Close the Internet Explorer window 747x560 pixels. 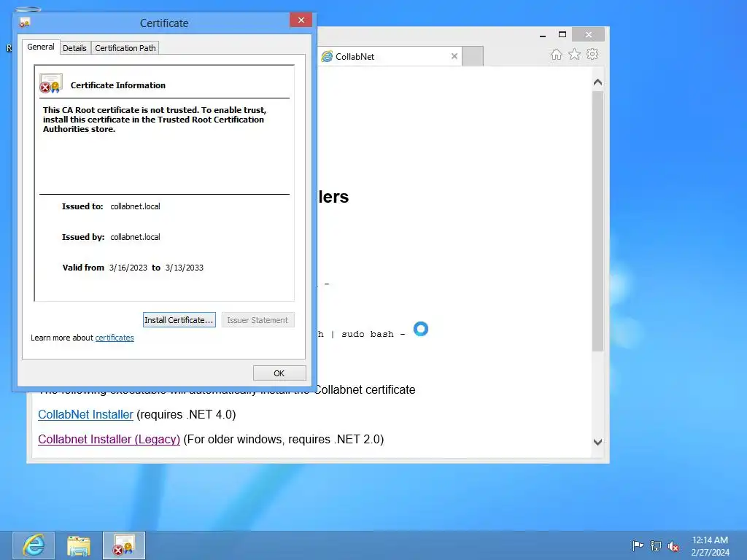[589, 34]
